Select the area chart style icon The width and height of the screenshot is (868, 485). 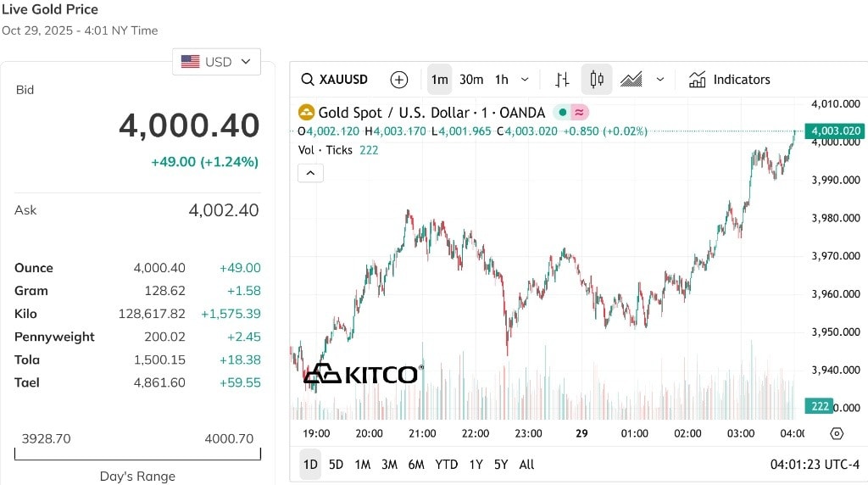(x=632, y=80)
